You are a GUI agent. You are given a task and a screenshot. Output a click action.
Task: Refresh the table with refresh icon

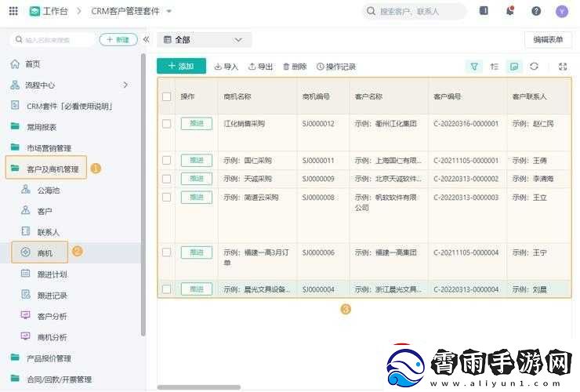(534, 67)
